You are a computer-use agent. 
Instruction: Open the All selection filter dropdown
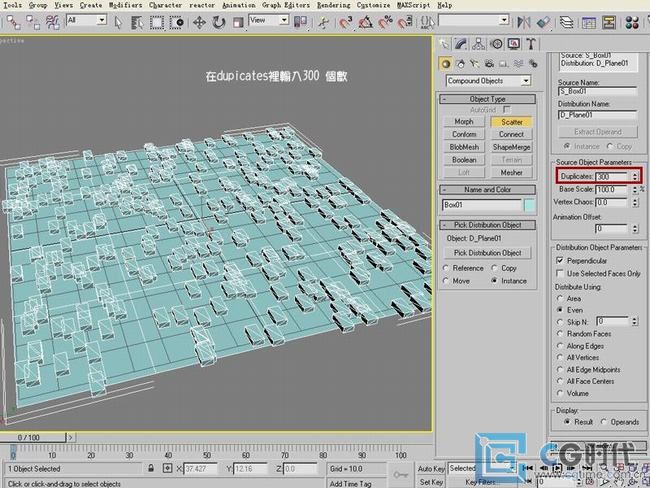tap(87, 20)
